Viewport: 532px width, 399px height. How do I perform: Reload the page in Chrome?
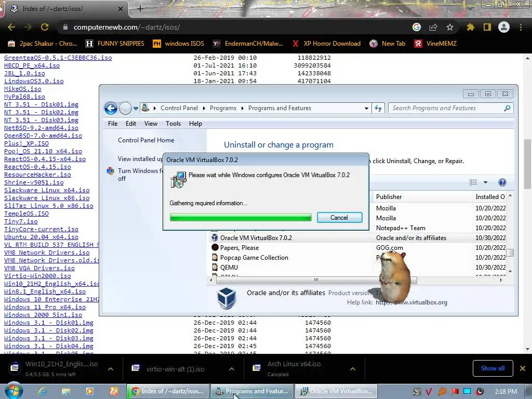[45, 27]
